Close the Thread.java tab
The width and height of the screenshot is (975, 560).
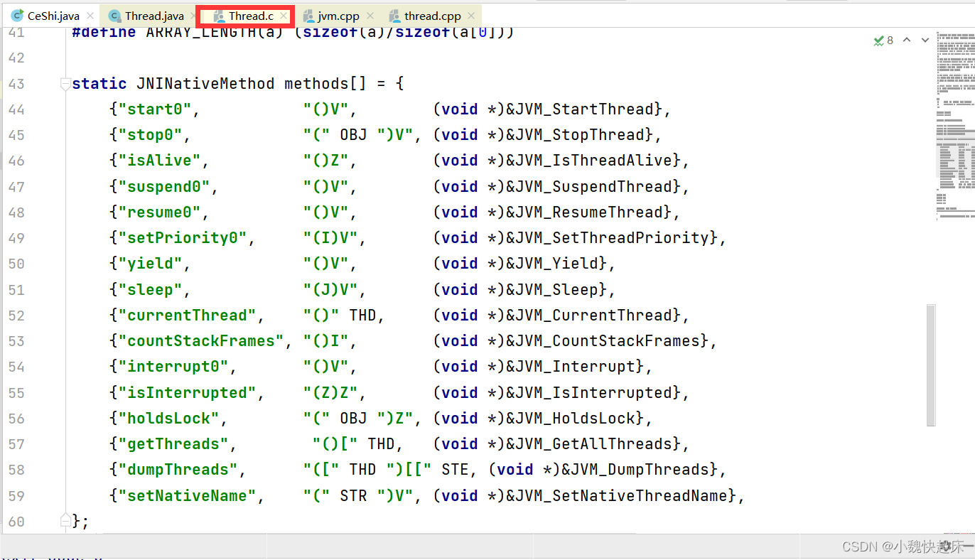click(x=193, y=16)
